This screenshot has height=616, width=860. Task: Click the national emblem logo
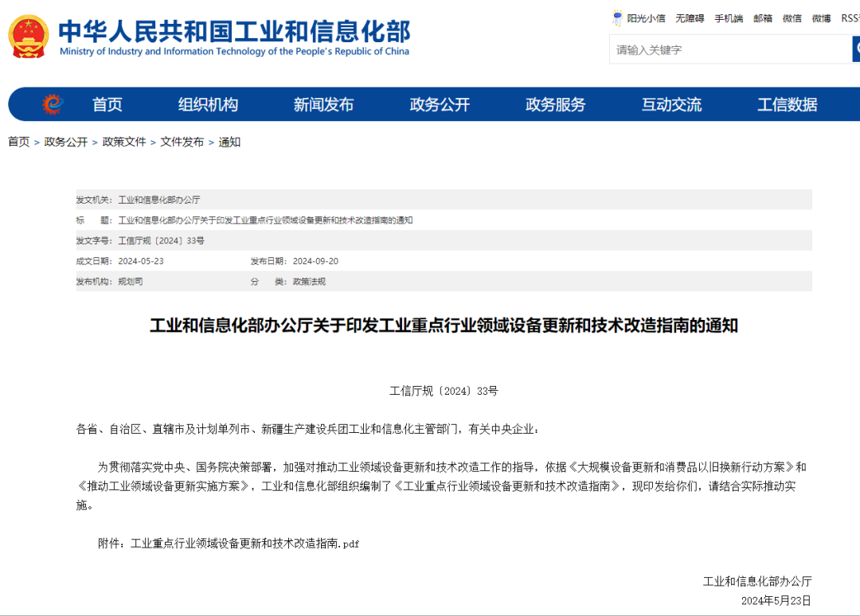point(29,37)
